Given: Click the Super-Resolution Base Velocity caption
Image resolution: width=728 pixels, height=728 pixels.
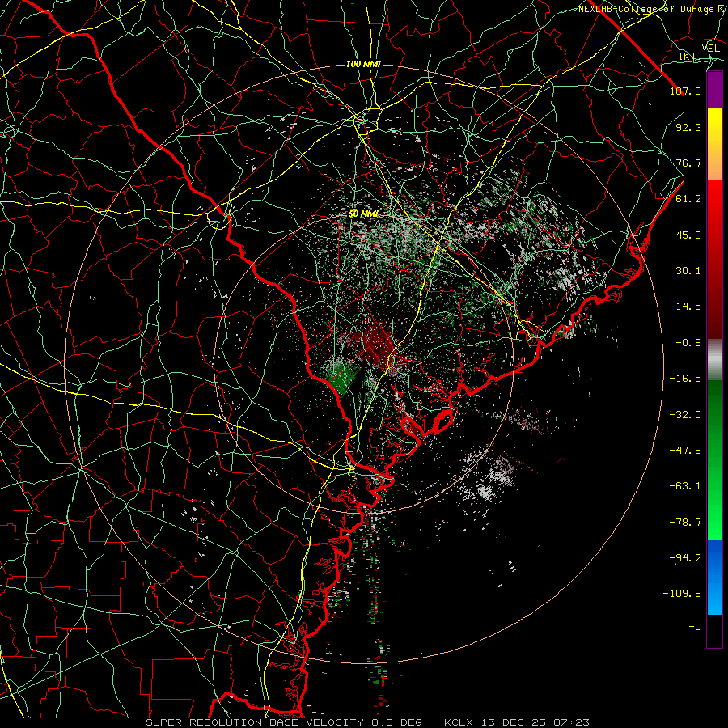Looking at the screenshot, I should [368, 722].
